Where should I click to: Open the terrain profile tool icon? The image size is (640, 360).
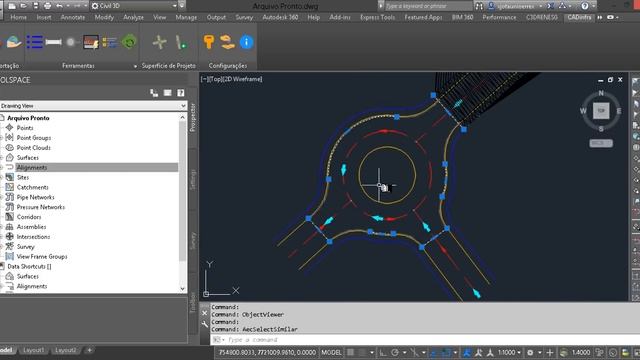91,42
